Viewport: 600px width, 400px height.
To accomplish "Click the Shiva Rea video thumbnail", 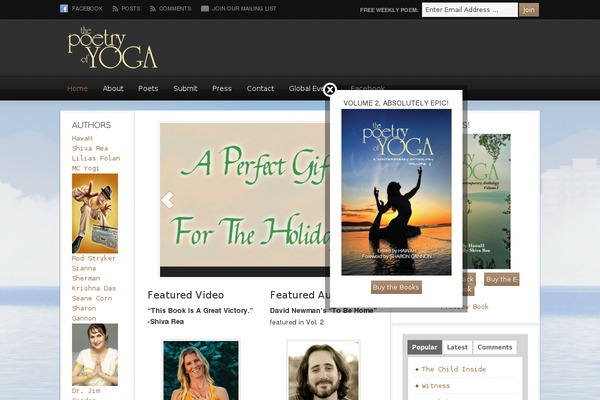I will click(201, 371).
